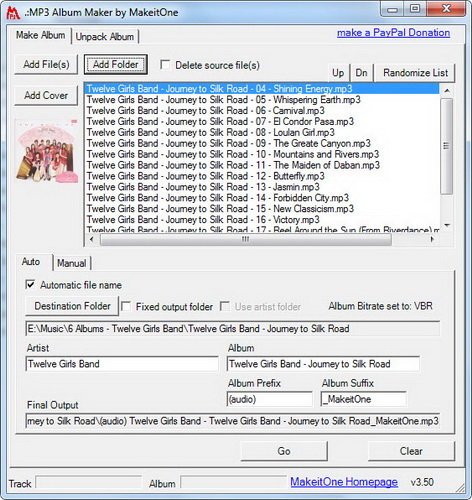Screen dimensions: 472x500
Task: Move selected track with Up button
Action: coord(338,73)
